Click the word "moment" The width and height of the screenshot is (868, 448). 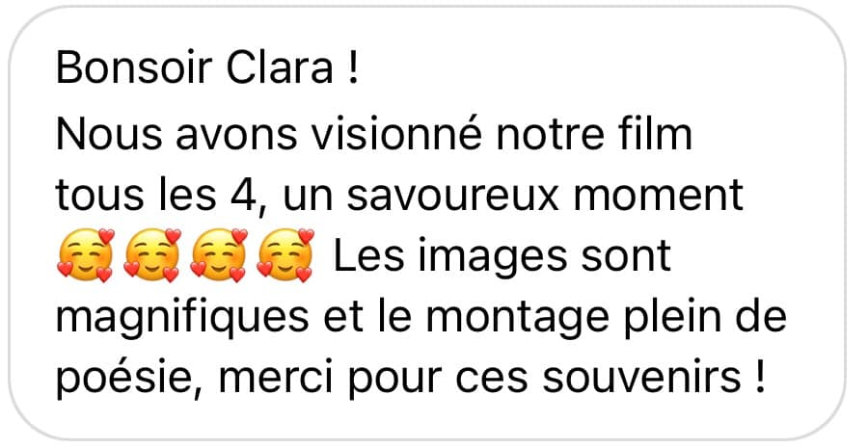pyautogui.click(x=658, y=196)
